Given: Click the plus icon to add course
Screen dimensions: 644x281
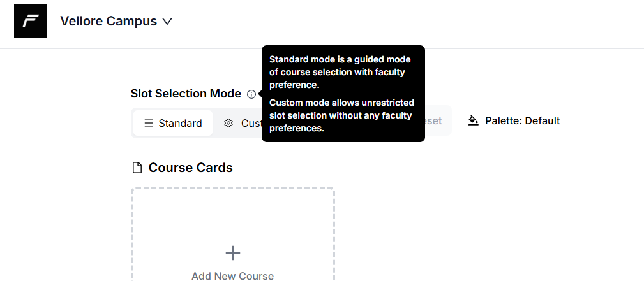Looking at the screenshot, I should tap(233, 253).
